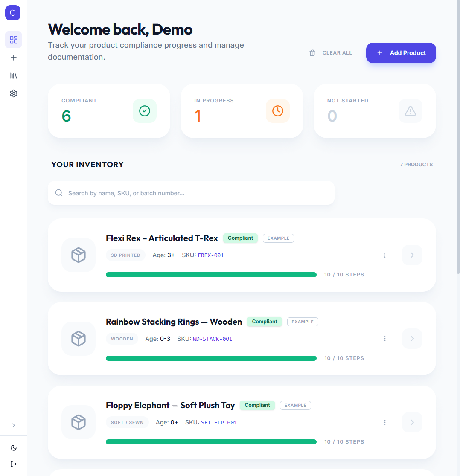Screen dimensions: 460x476
Task: Click the Flexi Rex box thumbnail icon
Action: pyautogui.click(x=79, y=255)
